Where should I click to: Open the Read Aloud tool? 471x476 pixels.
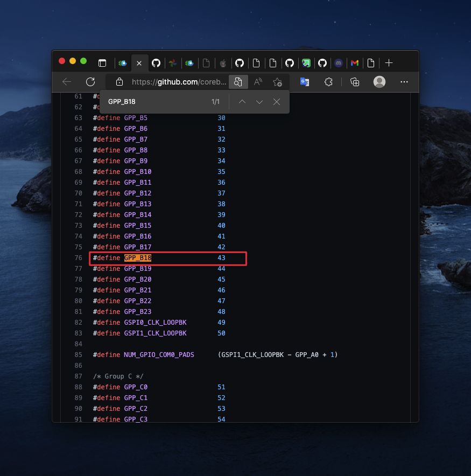pyautogui.click(x=258, y=82)
